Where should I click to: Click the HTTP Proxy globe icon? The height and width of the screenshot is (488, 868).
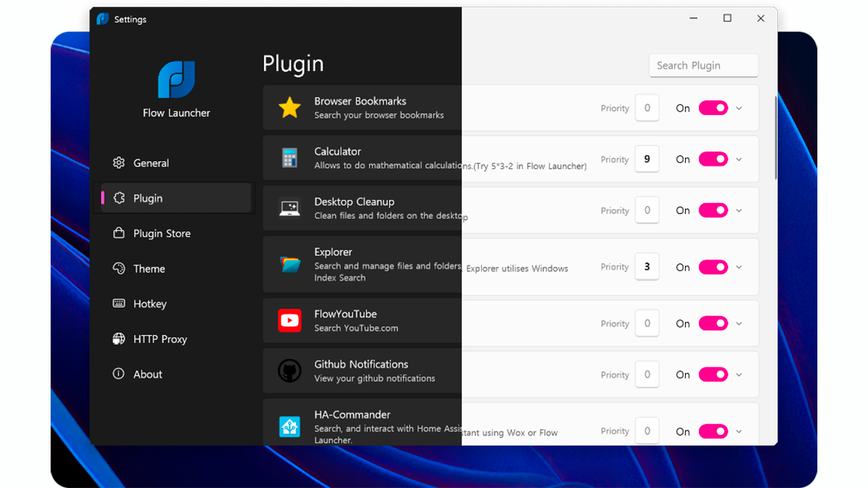click(x=119, y=339)
